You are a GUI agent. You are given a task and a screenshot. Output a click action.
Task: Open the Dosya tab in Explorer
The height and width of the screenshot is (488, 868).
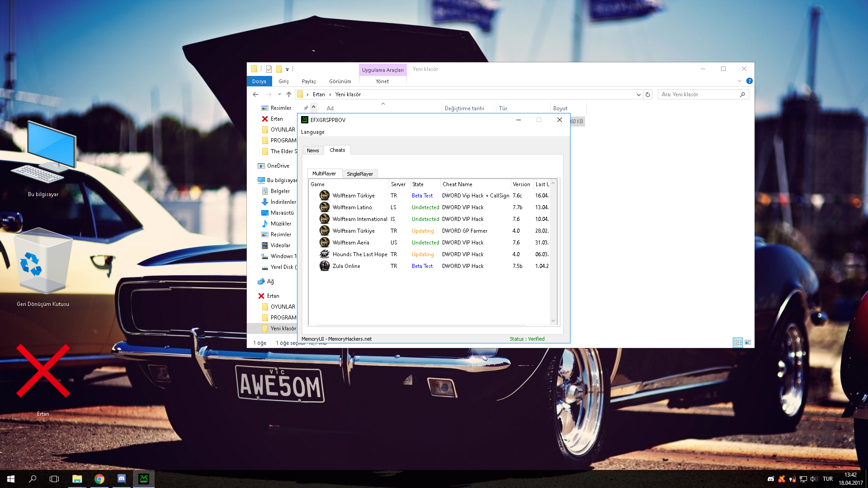259,81
